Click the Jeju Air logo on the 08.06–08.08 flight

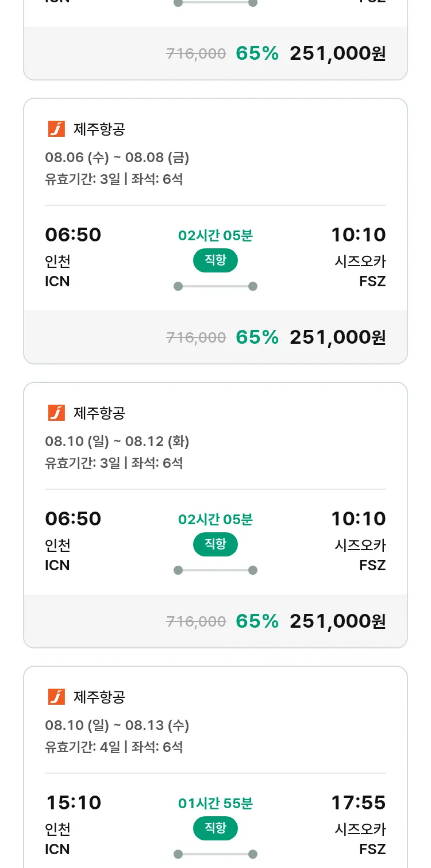[56, 129]
